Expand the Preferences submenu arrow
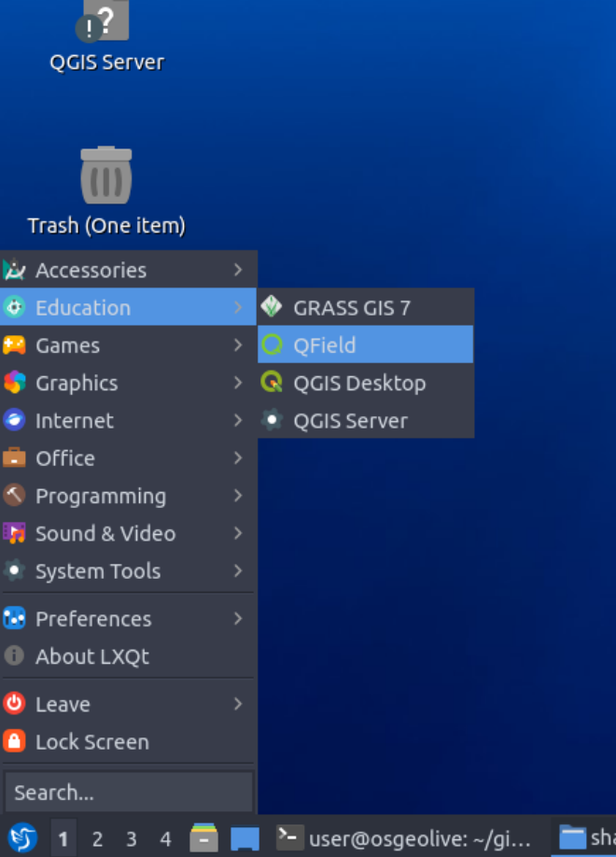 [x=238, y=618]
